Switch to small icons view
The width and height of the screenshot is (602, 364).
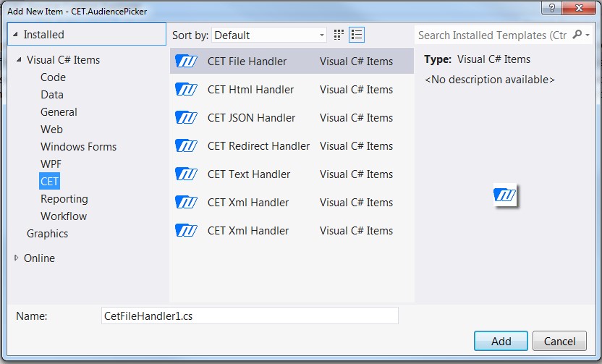point(339,35)
